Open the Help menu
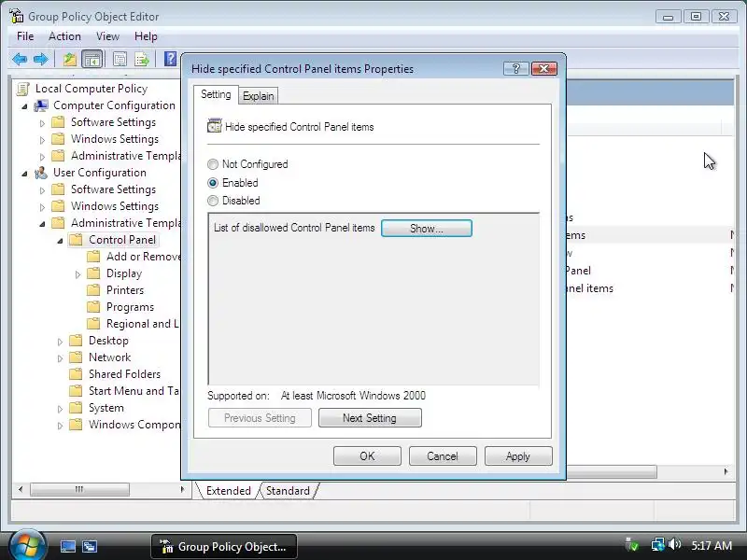Viewport: 747px width, 560px height. click(146, 36)
